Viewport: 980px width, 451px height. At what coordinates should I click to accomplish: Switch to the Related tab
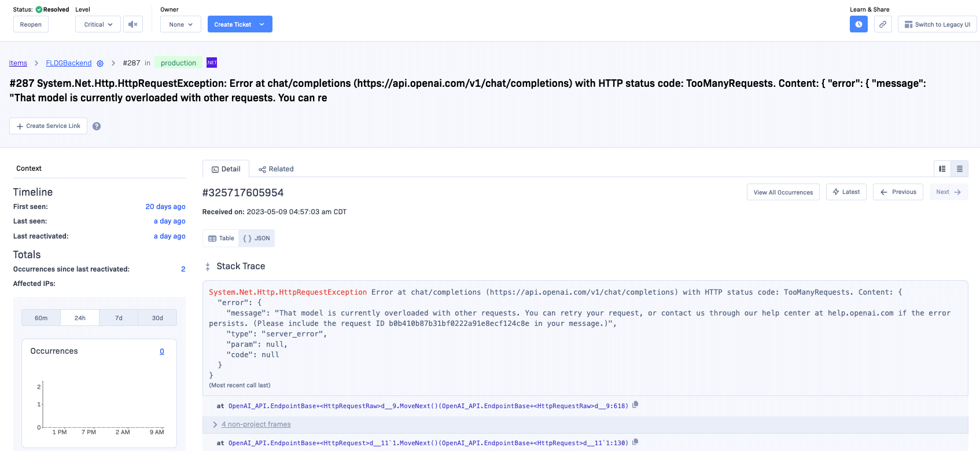[276, 169]
